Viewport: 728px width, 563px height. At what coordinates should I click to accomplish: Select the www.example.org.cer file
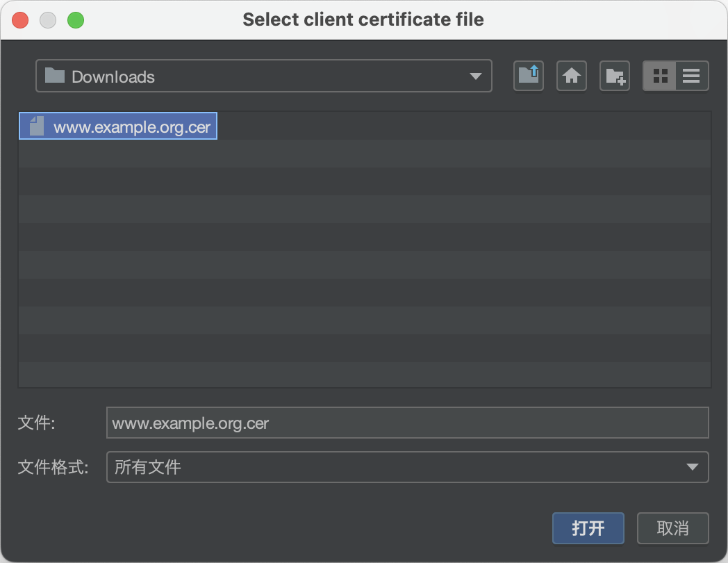tap(118, 126)
